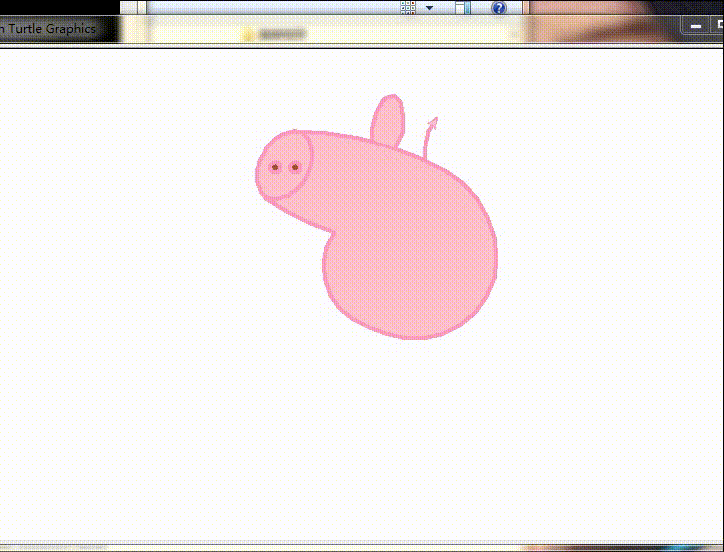Open the view options dropdown arrow
This screenshot has width=724, height=552.
[x=429, y=8]
